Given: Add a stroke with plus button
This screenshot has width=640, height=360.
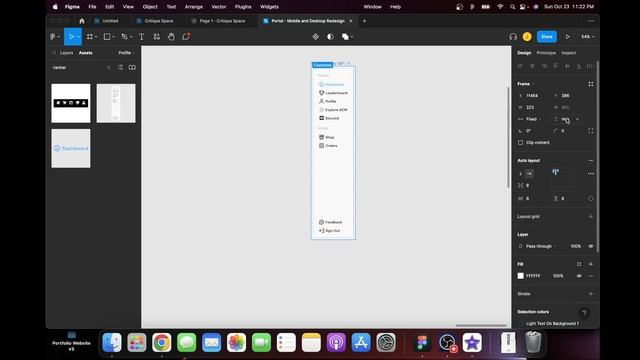Looking at the screenshot, I should coord(591,293).
